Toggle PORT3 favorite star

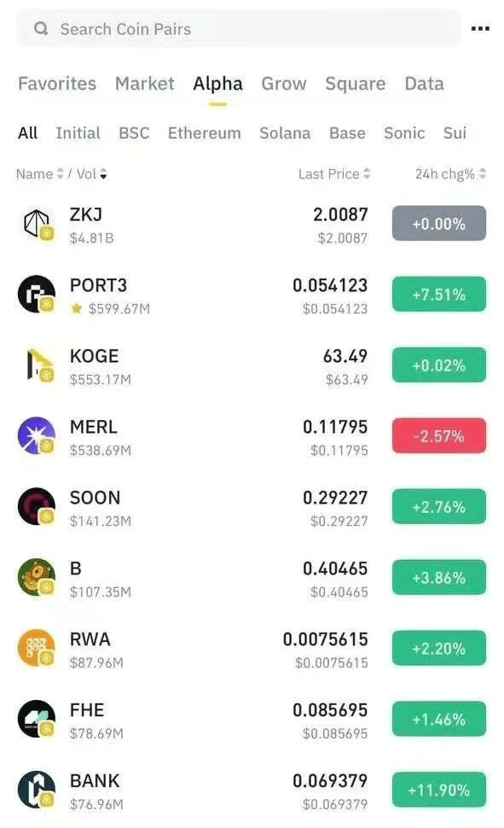77,308
